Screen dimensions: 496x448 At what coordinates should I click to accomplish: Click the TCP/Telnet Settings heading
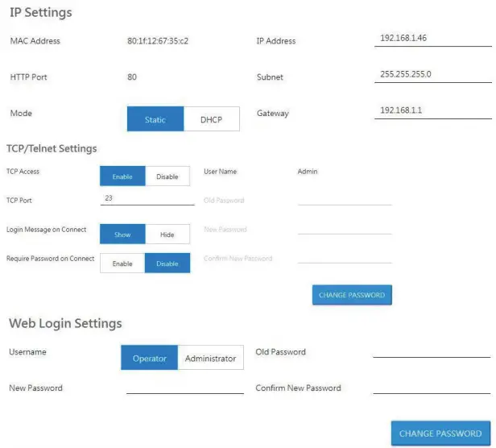pyautogui.click(x=52, y=148)
